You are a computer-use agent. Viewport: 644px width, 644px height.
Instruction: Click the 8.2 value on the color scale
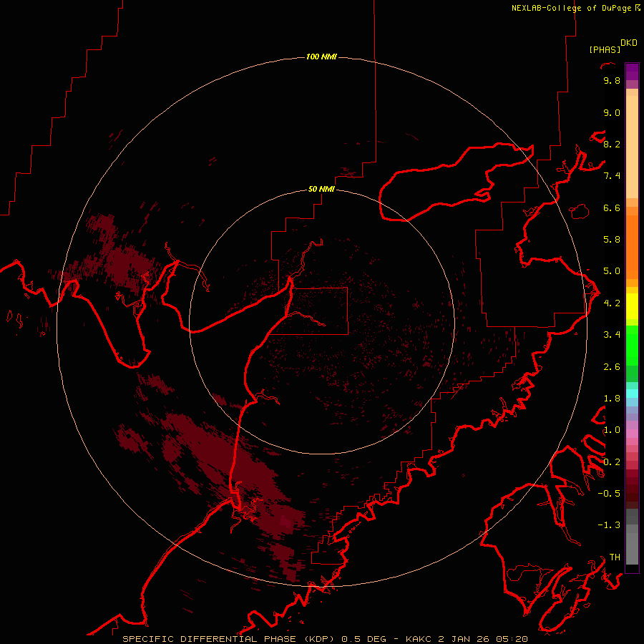[612, 144]
